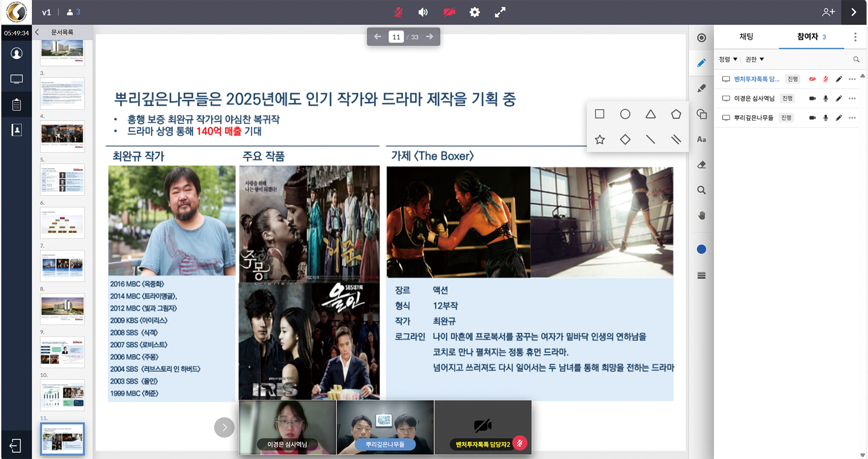Click the speaker volume icon
Viewport: 868px width, 459px height.
click(x=423, y=12)
